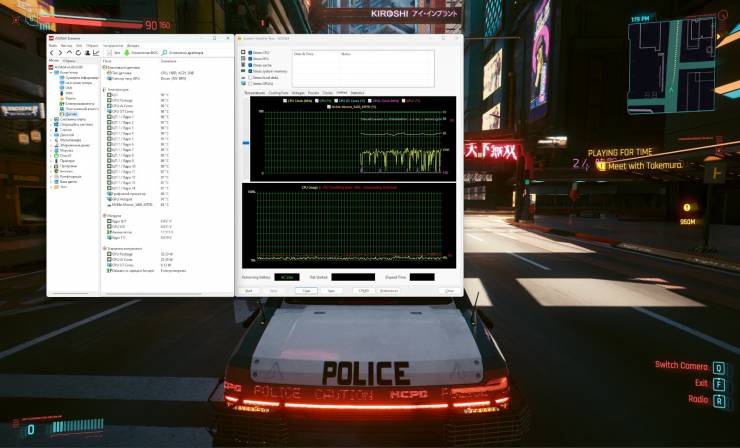The image size is (740, 448).
Task: Click the Отчёт report toolbar button
Action: coord(113,53)
